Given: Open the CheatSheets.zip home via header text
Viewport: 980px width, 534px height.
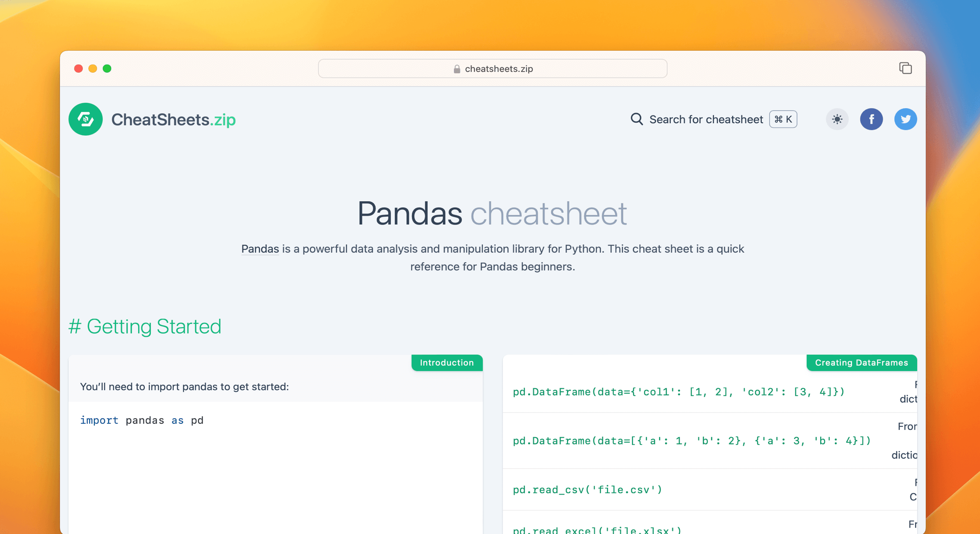Looking at the screenshot, I should [x=173, y=119].
